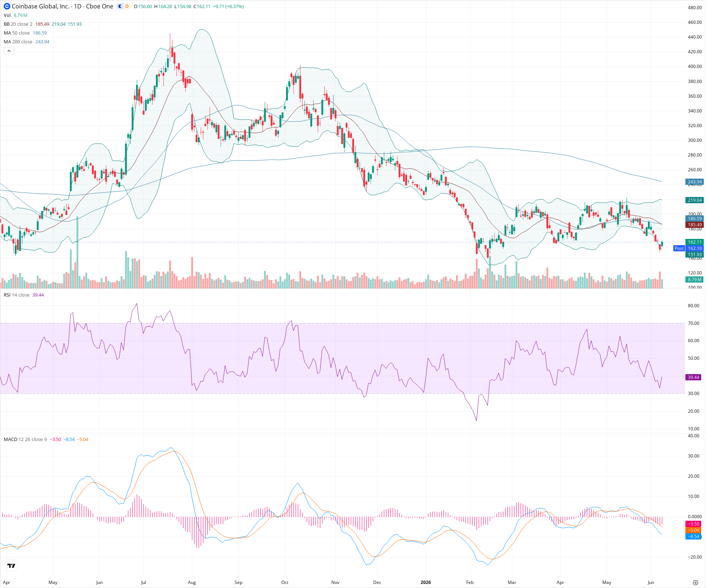Click the Post market price tag
706x588 pixels.
coord(679,248)
